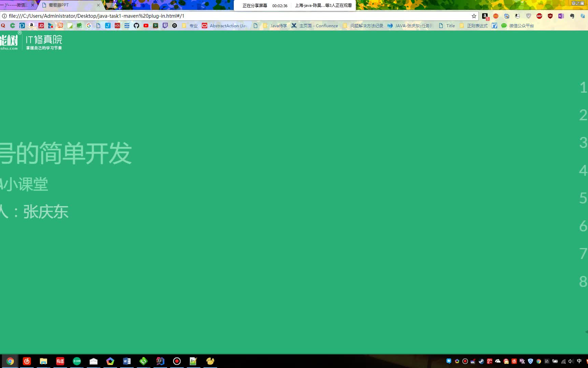The width and height of the screenshot is (588, 368).
Task: Bookmark this page with the star icon
Action: (x=474, y=16)
